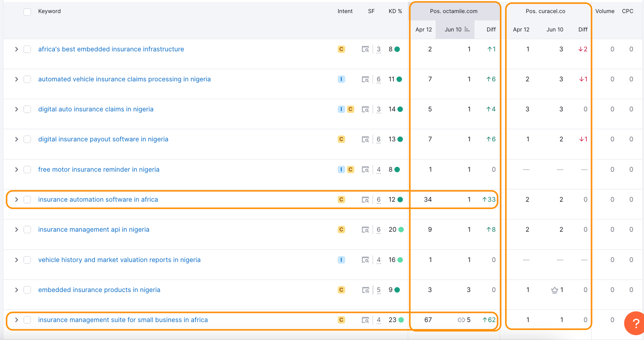Check the box for digital insurance payout software

(27, 139)
